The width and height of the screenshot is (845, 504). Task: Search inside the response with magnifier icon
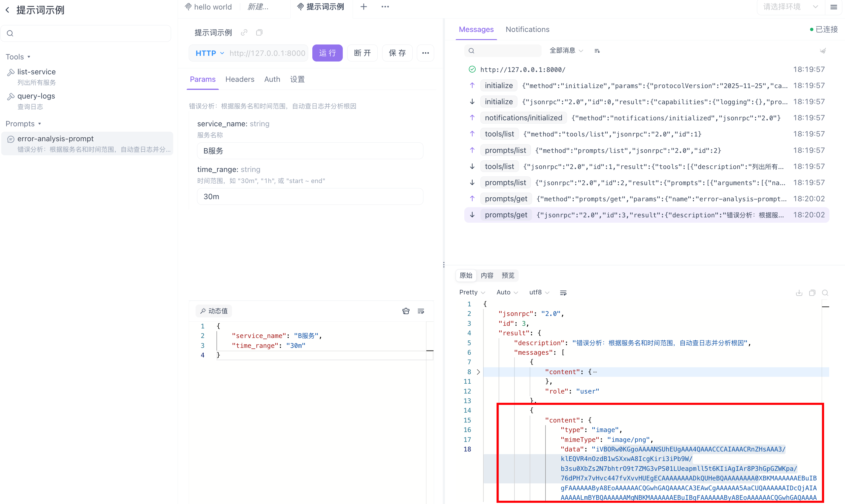(x=825, y=292)
